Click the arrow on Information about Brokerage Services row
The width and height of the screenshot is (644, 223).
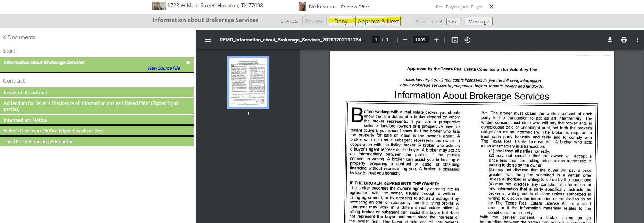click(x=188, y=63)
